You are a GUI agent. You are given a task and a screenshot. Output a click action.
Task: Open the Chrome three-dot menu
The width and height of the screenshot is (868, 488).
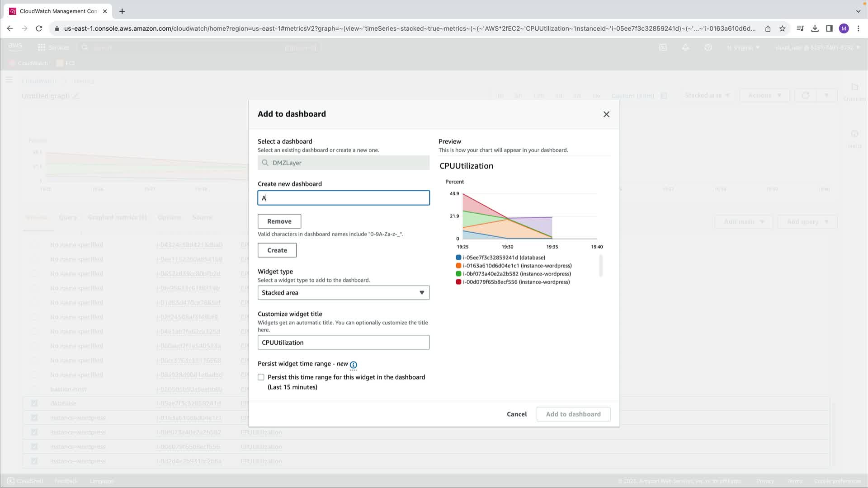point(858,28)
